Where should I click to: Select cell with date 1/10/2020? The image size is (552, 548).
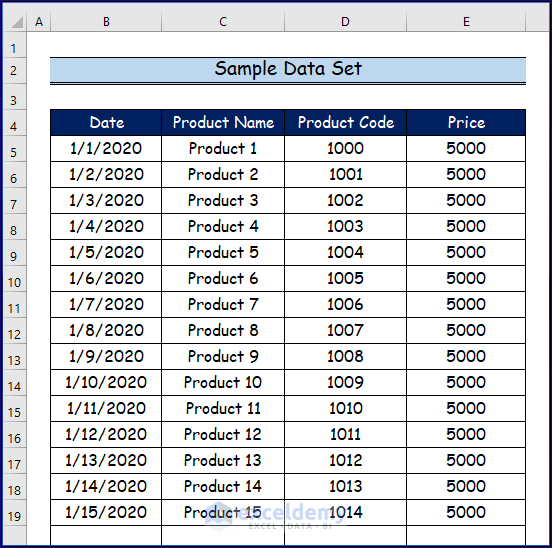point(106,383)
